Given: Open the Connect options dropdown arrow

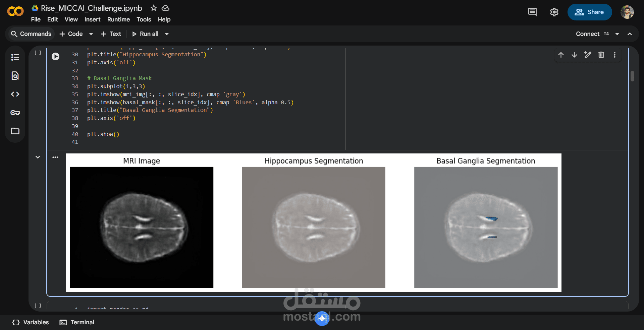Looking at the screenshot, I should (617, 34).
